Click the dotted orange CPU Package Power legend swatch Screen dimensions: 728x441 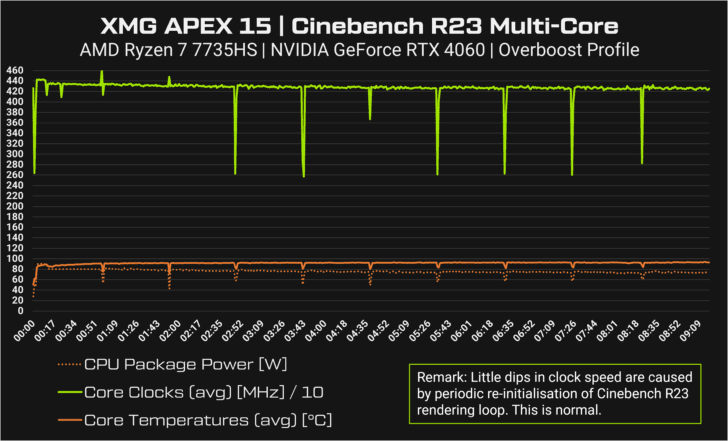(69, 364)
